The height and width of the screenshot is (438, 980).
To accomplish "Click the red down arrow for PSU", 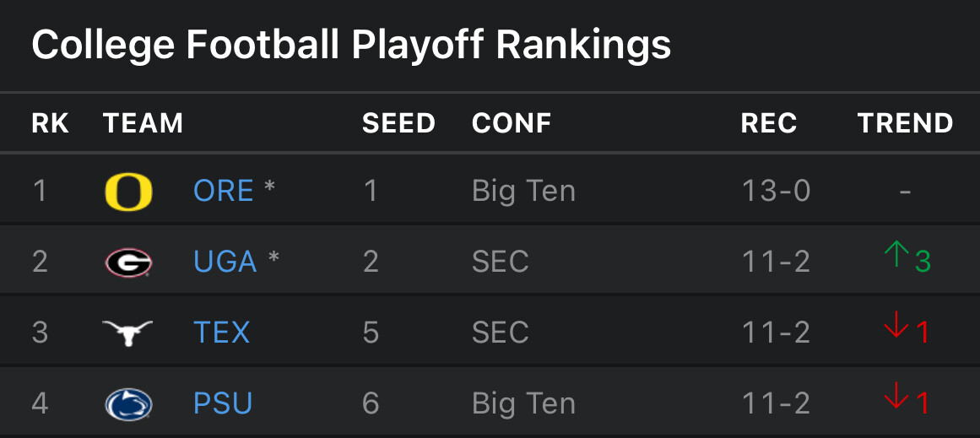I will point(896,396).
